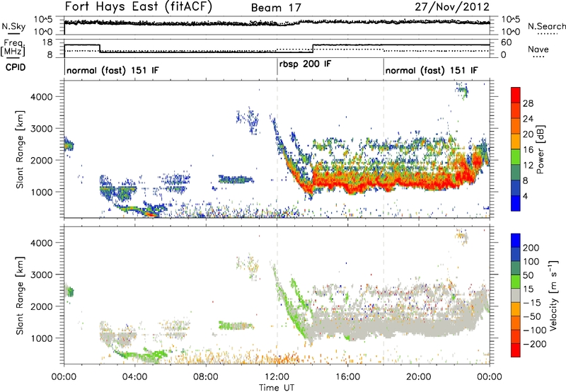This screenshot has width=566, height=392.
Task: Click the 'Beam 17' label
Action: click(x=276, y=8)
